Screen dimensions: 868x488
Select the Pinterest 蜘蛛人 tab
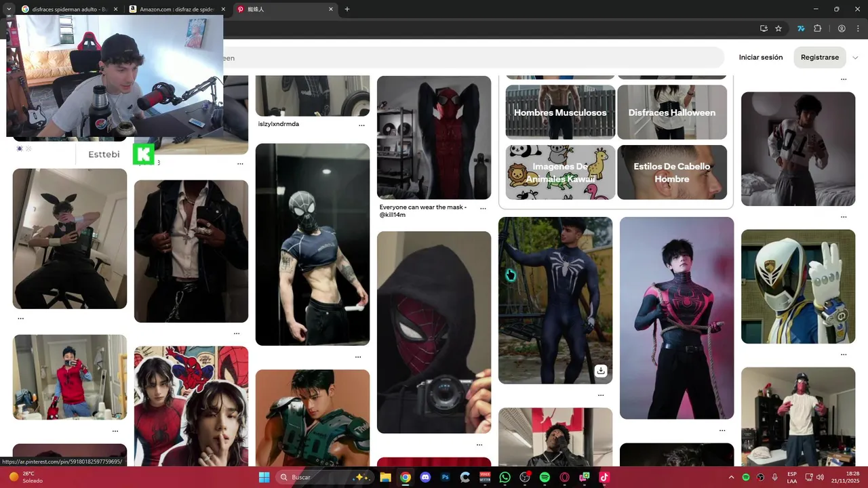tap(285, 9)
